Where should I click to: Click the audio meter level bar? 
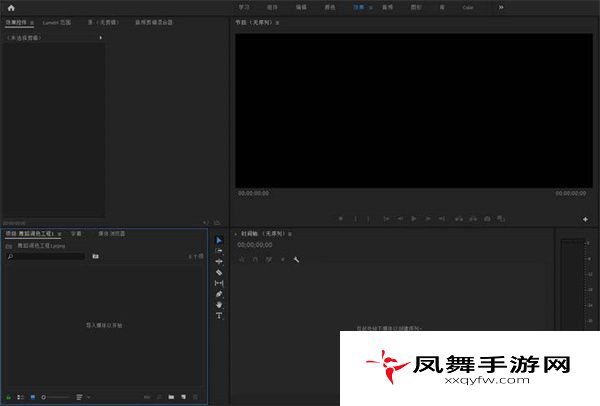coord(572,284)
